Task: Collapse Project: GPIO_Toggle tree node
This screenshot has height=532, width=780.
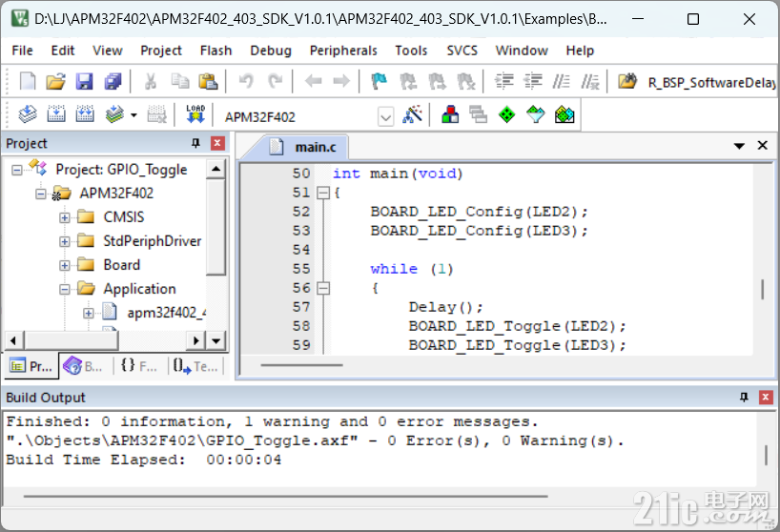Action: [x=17, y=170]
